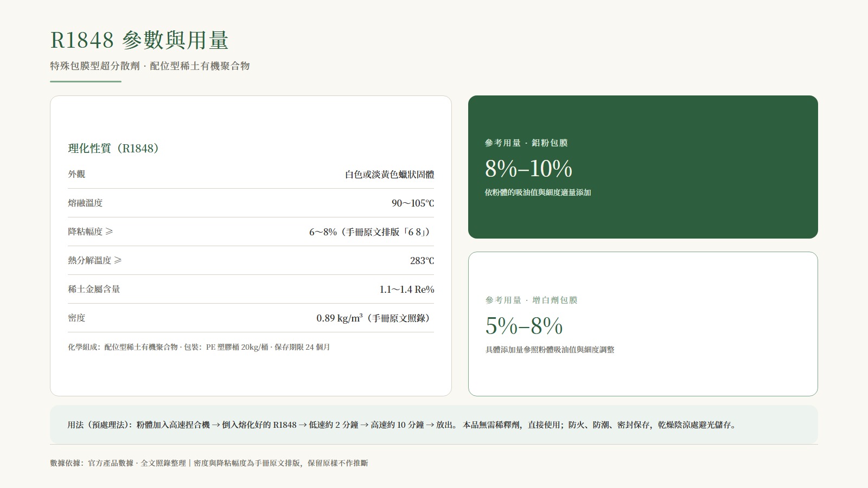
Task: Select the subtitle '特殊包膜型超分散劑 · 配位型稀土有機聚合物'
Action: coord(150,66)
